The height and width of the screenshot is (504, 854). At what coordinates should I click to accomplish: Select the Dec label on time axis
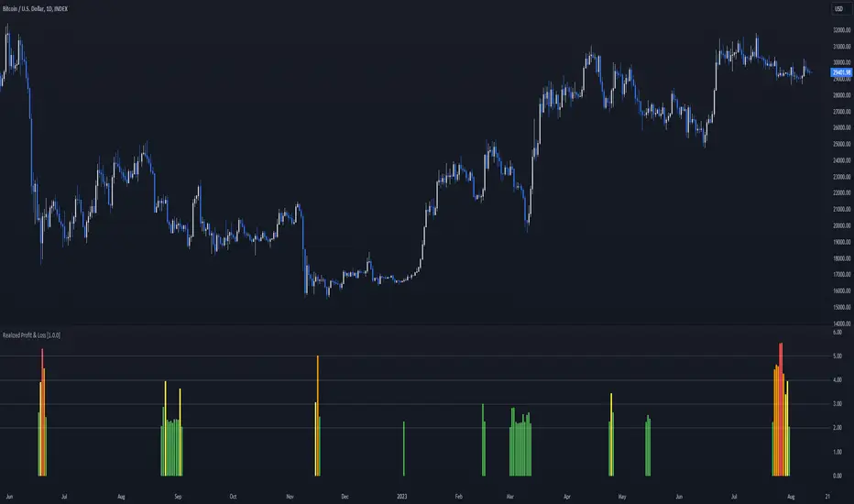coord(345,496)
